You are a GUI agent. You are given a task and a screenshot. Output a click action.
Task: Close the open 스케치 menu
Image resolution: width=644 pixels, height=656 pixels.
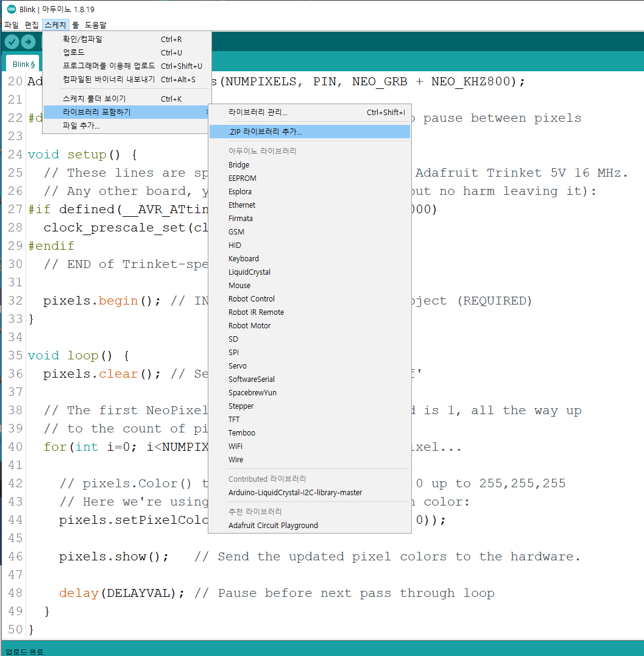55,25
